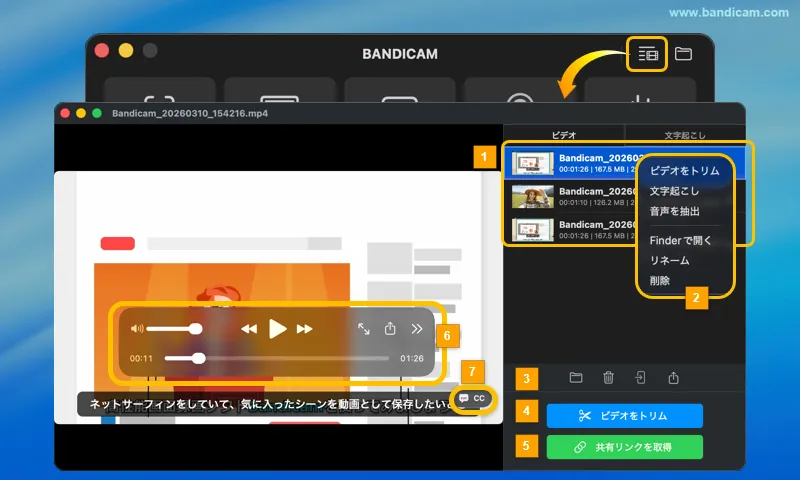Play the video
Image resolution: width=800 pixels, height=480 pixels.
tap(277, 329)
